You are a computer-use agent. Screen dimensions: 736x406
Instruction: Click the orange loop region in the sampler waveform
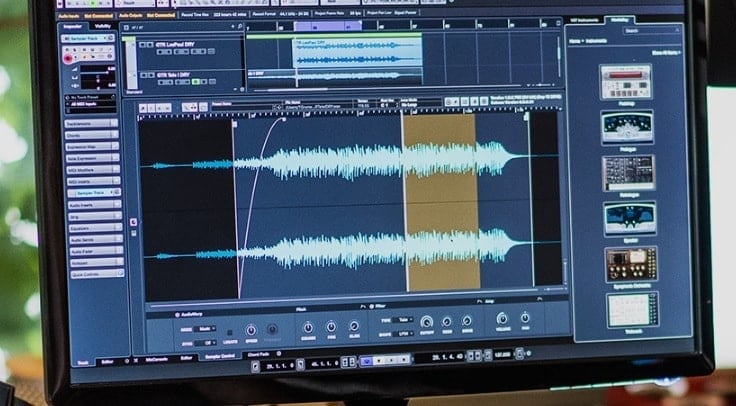click(441, 202)
